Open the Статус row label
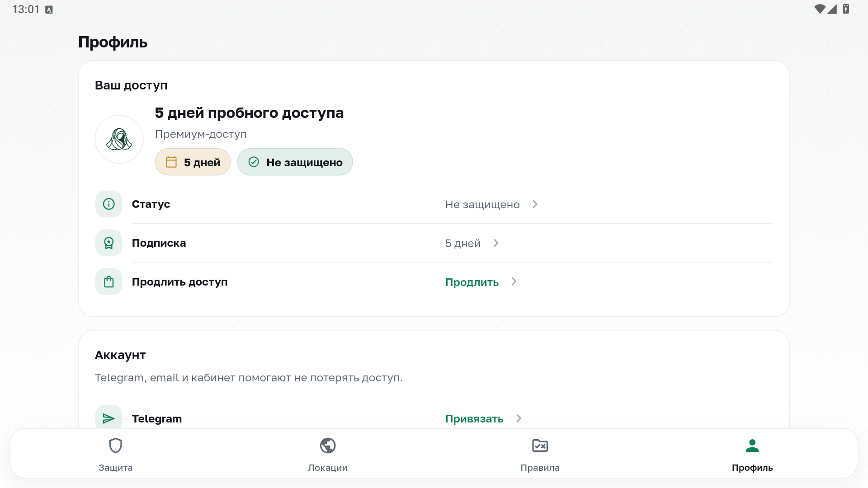 [x=151, y=204]
